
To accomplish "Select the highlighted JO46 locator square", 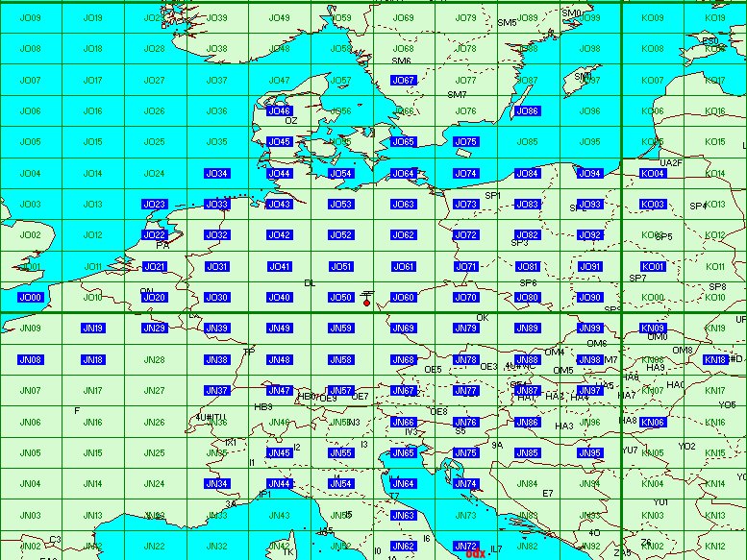I will coord(278,111).
